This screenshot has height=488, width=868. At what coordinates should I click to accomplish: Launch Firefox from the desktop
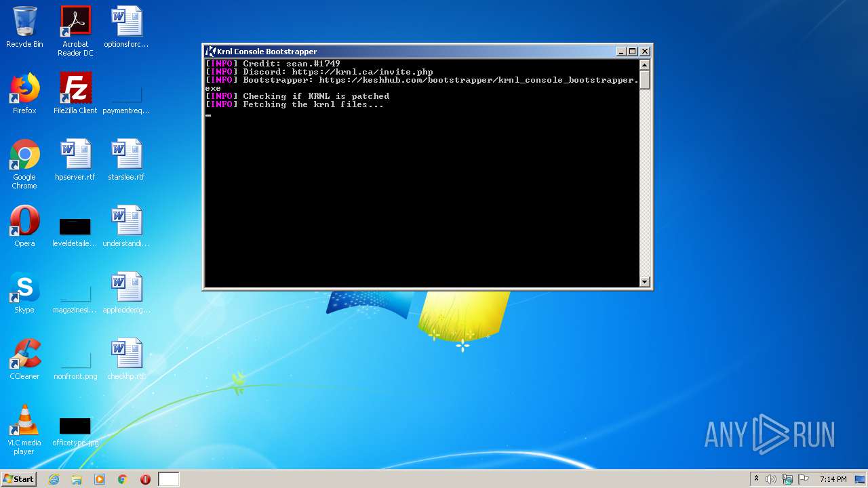[x=24, y=94]
